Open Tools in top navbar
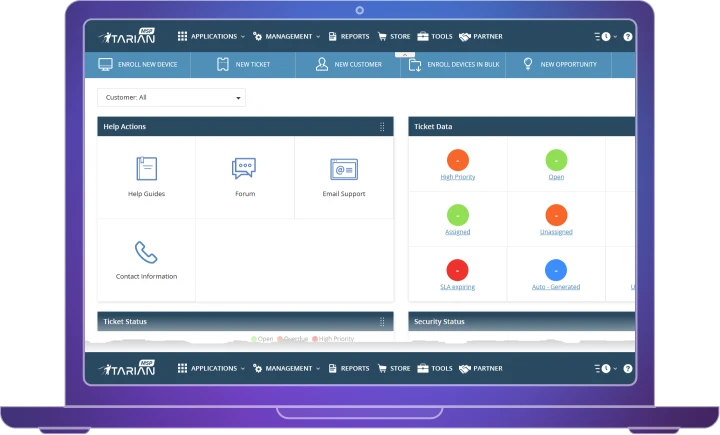The image size is (720, 435). tap(435, 36)
